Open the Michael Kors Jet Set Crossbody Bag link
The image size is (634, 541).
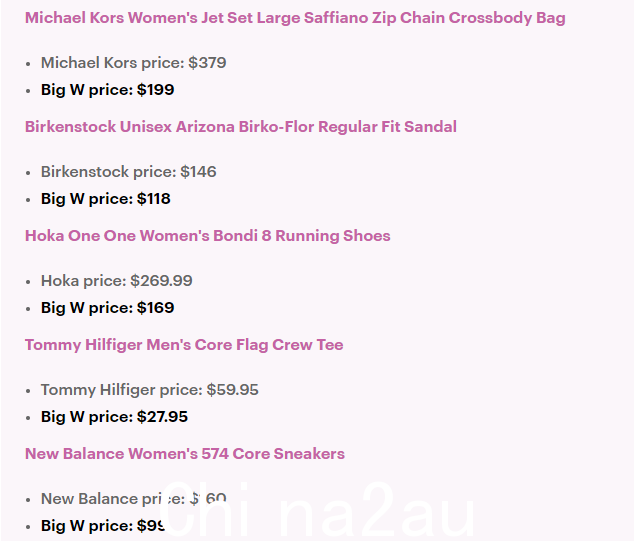295,18
